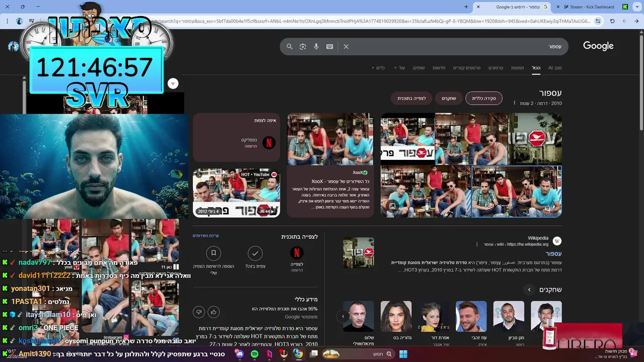Screen dimensions: 644x362
Task: Open the שופינג results tab
Action: click(419, 68)
